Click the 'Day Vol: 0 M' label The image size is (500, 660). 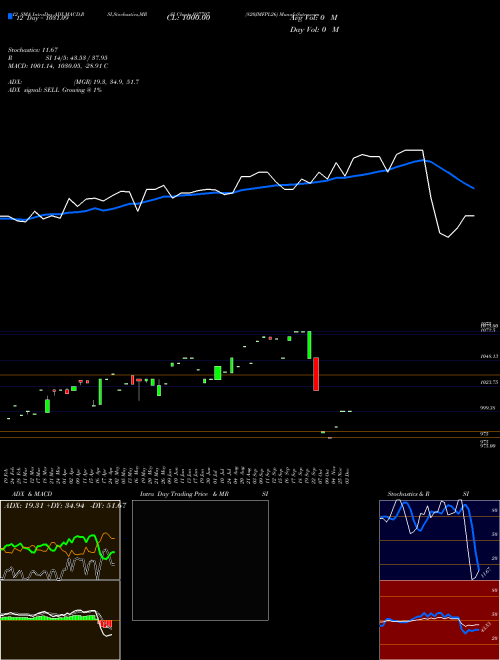coord(314,30)
